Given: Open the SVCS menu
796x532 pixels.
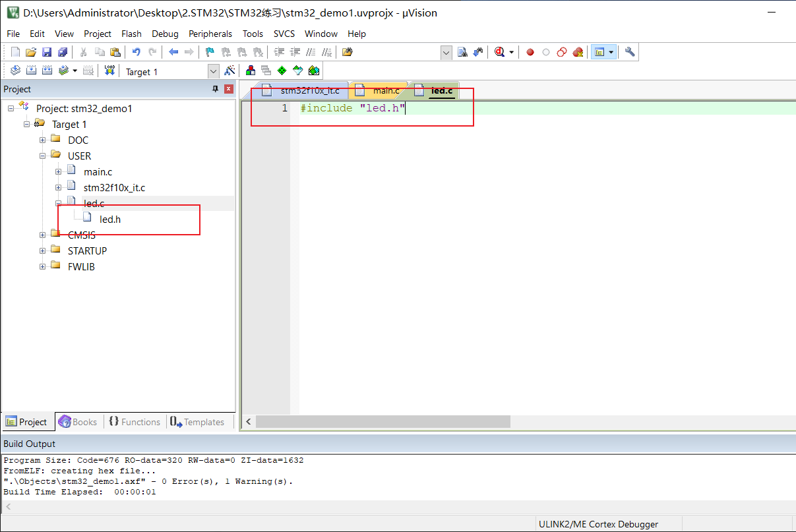Looking at the screenshot, I should [x=284, y=34].
